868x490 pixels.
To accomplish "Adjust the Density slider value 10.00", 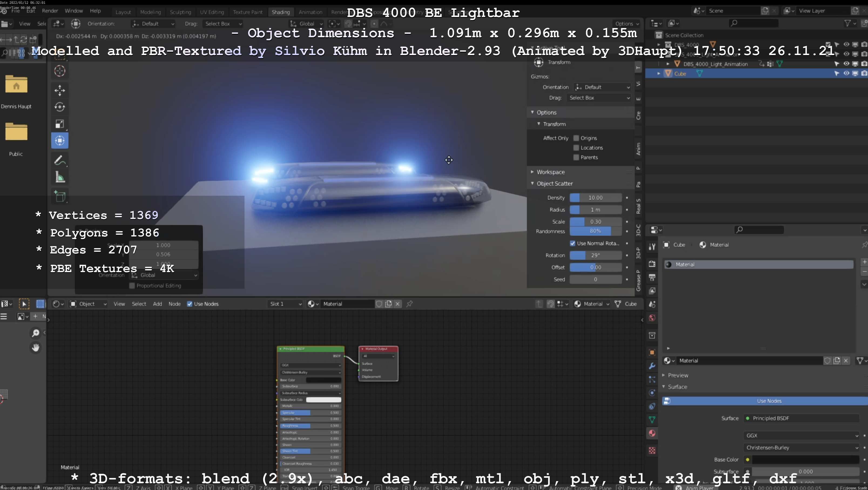I will click(x=595, y=198).
